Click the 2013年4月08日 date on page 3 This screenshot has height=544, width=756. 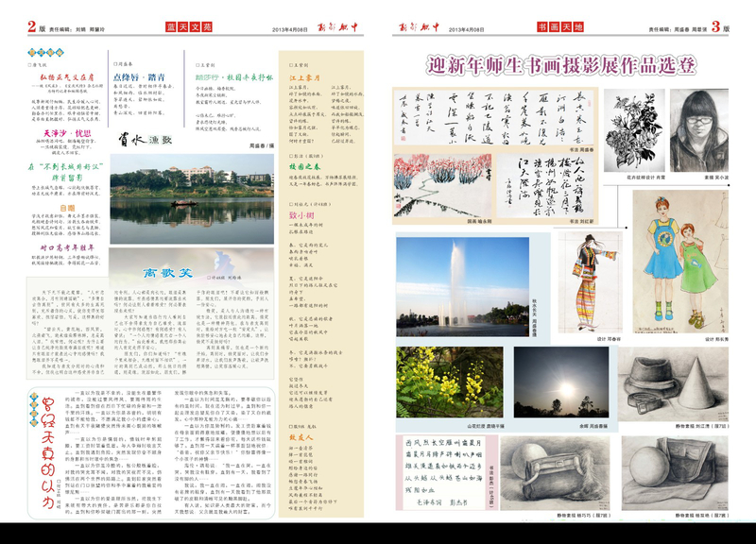466,29
